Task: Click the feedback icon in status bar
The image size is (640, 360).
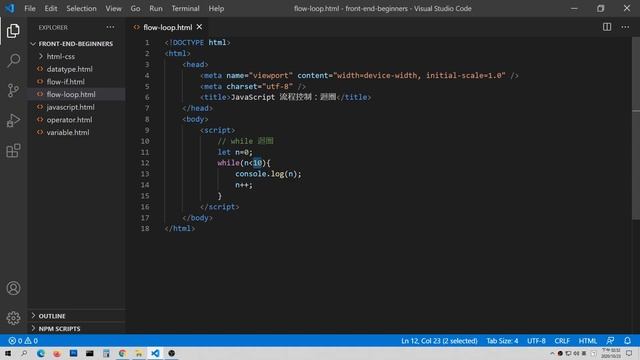Action: tap(610, 340)
